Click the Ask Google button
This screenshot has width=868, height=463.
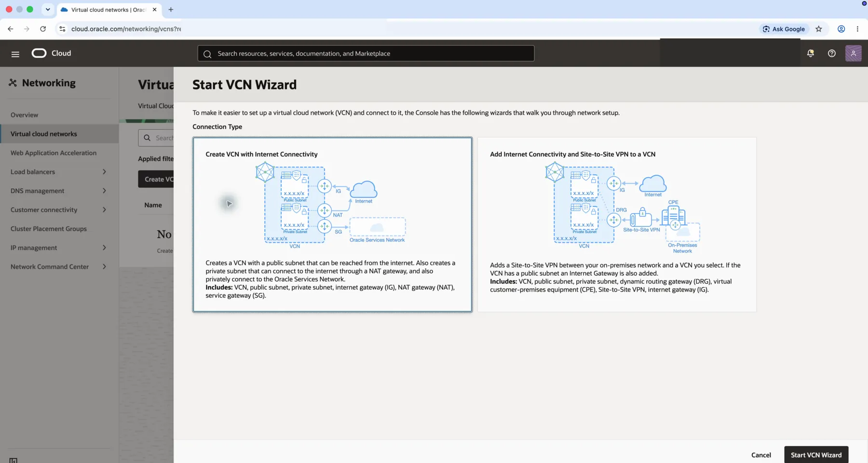(784, 29)
